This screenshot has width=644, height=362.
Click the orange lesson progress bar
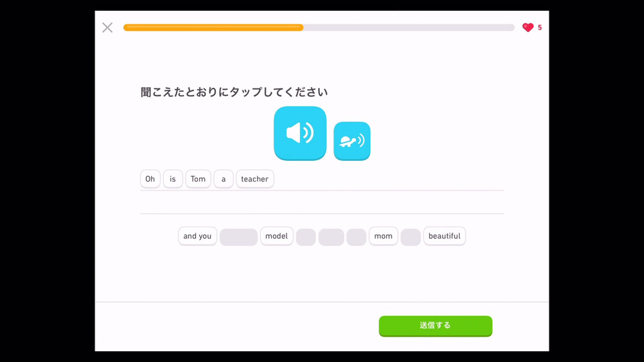[319, 27]
